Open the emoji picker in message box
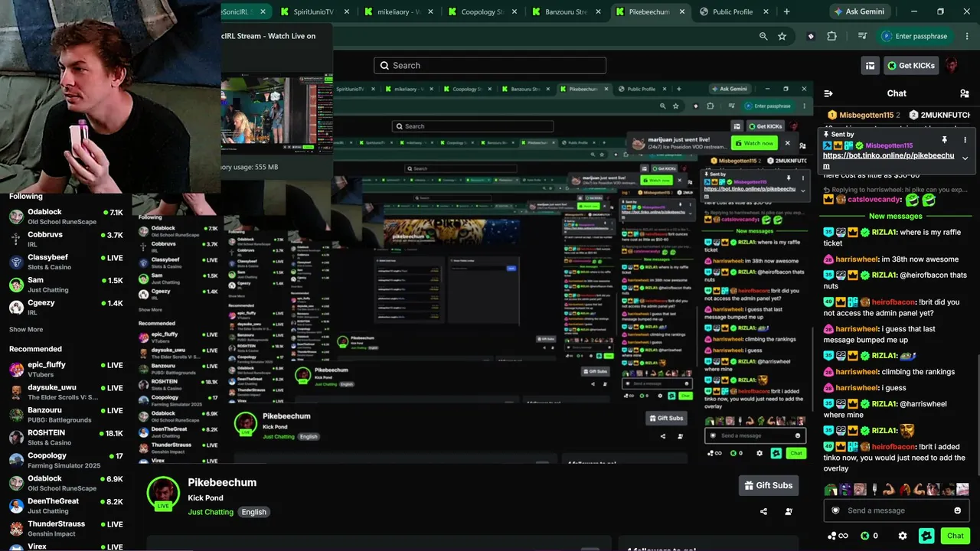 click(957, 510)
